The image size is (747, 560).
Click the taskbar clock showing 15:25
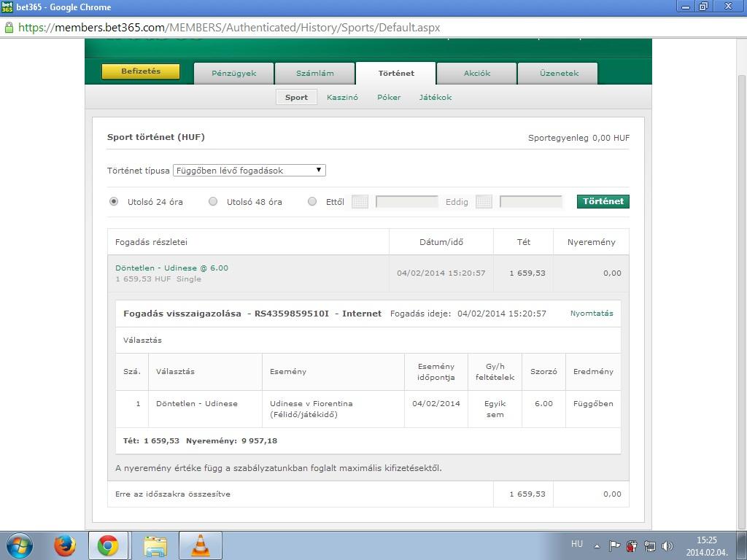(706, 545)
